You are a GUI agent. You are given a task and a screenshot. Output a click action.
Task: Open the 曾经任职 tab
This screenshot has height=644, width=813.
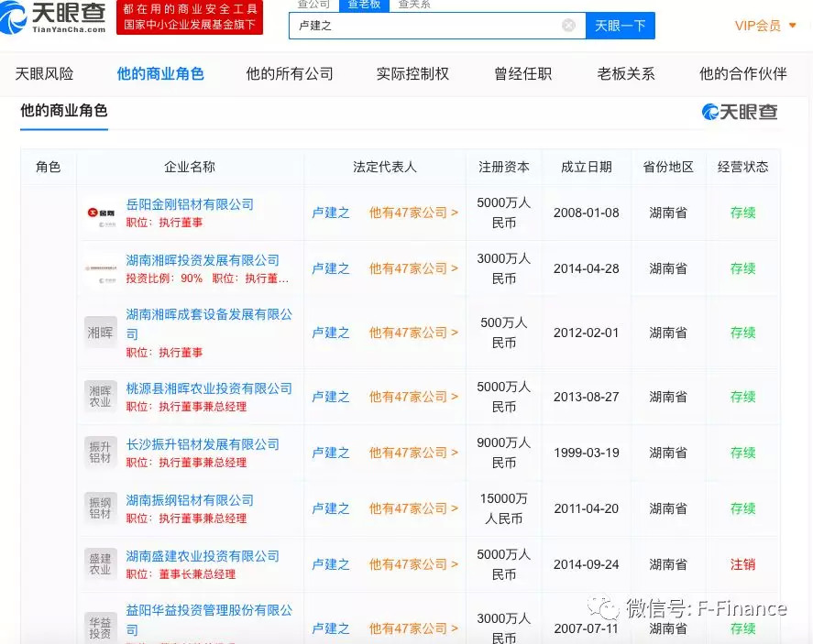(x=522, y=73)
